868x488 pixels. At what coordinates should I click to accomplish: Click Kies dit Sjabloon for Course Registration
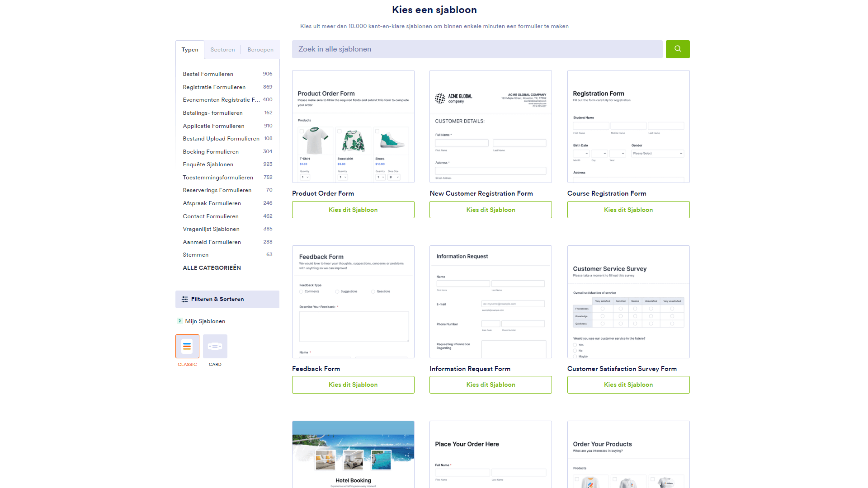[628, 210]
